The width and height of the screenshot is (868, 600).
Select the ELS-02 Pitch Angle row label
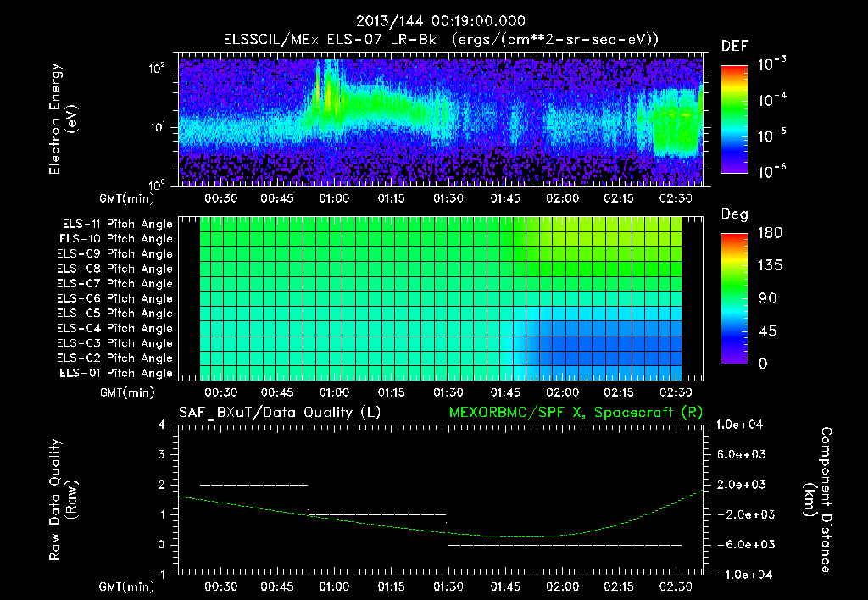[x=115, y=358]
